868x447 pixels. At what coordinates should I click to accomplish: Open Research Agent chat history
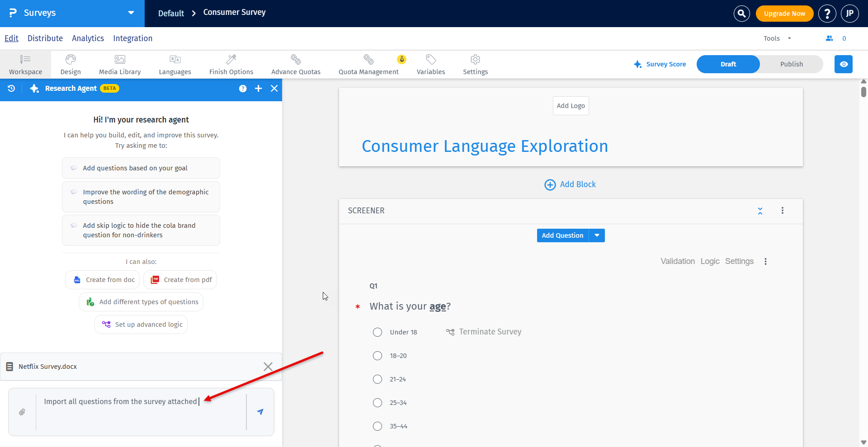[x=11, y=89]
